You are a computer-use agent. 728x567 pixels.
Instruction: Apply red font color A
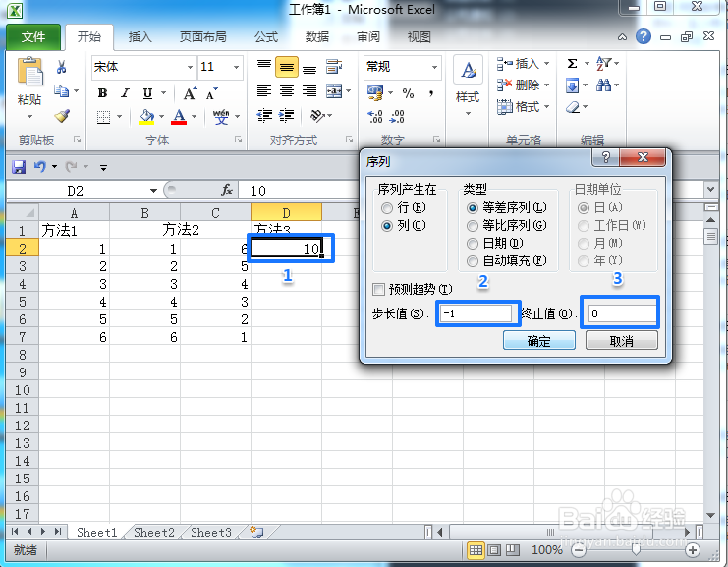coord(179,117)
